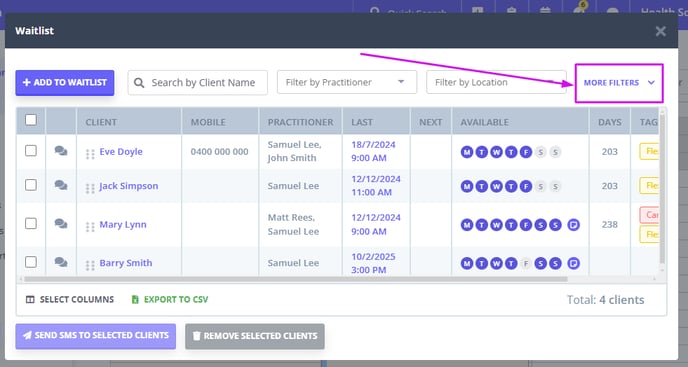688x367 pixels.
Task: Click the table's horizontal scrollbar
Action: click(x=295, y=279)
